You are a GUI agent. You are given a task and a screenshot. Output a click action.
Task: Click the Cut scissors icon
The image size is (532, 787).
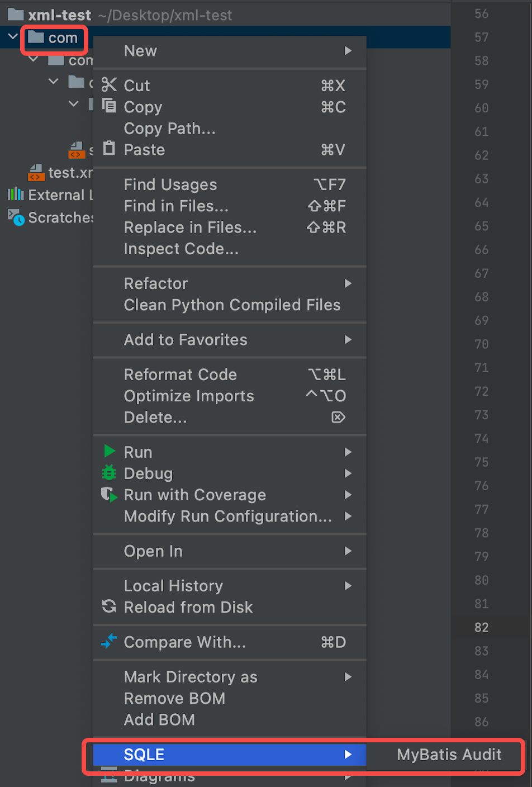click(x=109, y=85)
